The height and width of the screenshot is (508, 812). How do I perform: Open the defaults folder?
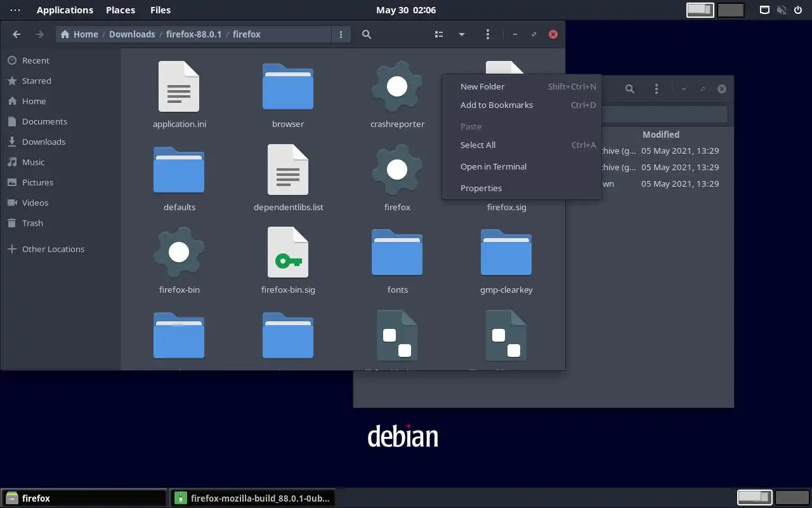click(x=179, y=170)
